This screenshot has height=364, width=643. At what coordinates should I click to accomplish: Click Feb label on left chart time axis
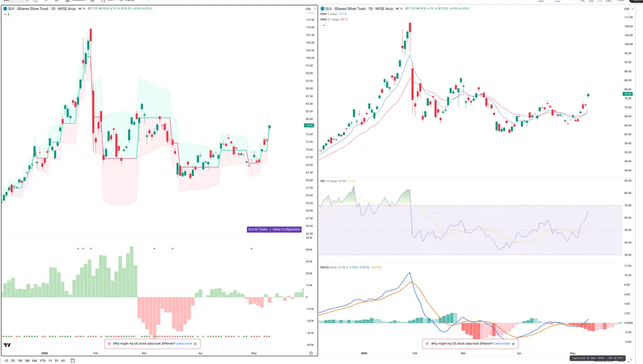(96, 353)
